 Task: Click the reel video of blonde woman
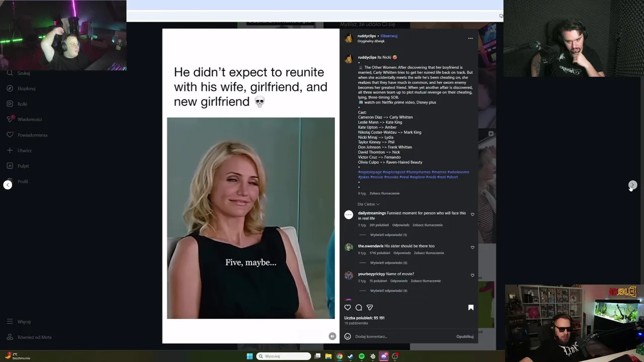[251, 218]
